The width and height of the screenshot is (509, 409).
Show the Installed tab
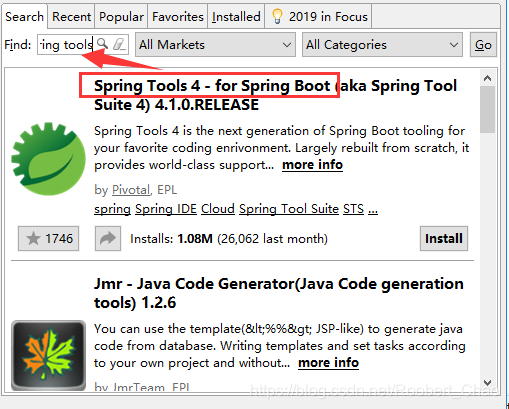coord(236,16)
